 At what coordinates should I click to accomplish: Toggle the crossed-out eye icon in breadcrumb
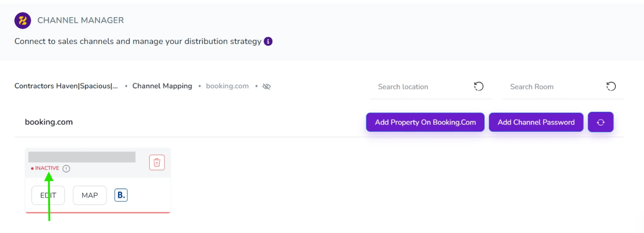[267, 86]
